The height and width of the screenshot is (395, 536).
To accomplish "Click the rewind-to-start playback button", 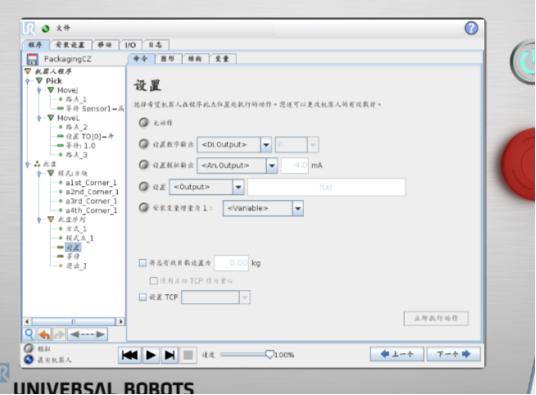I will tap(130, 355).
